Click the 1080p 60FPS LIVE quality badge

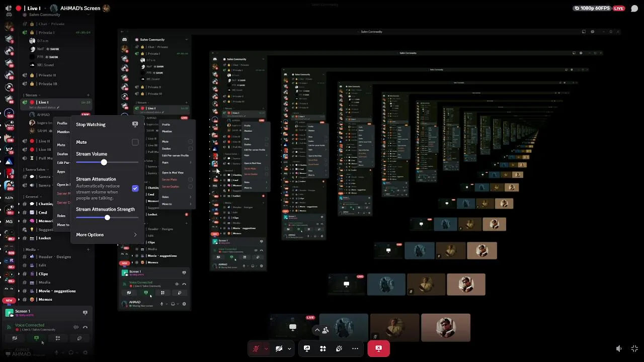(x=599, y=9)
